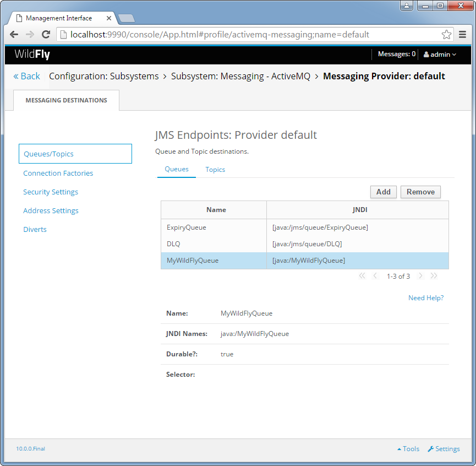The height and width of the screenshot is (466, 476).
Task: Go to the previous page of queues
Action: (x=375, y=276)
